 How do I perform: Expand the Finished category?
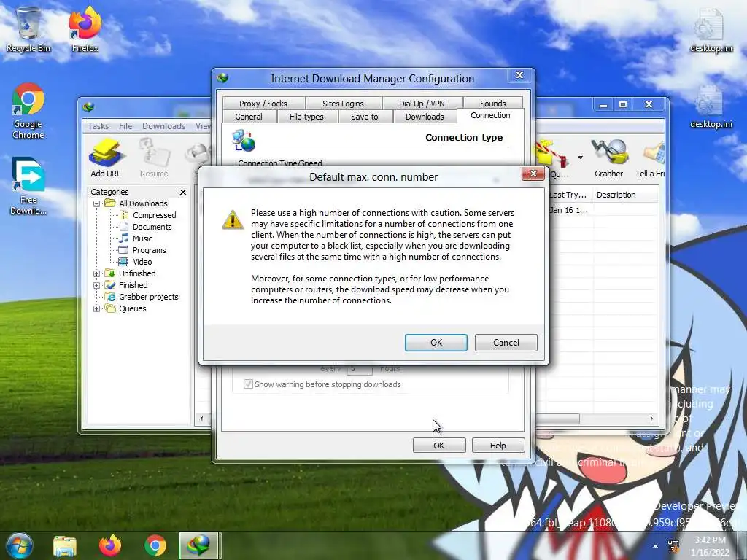(96, 285)
